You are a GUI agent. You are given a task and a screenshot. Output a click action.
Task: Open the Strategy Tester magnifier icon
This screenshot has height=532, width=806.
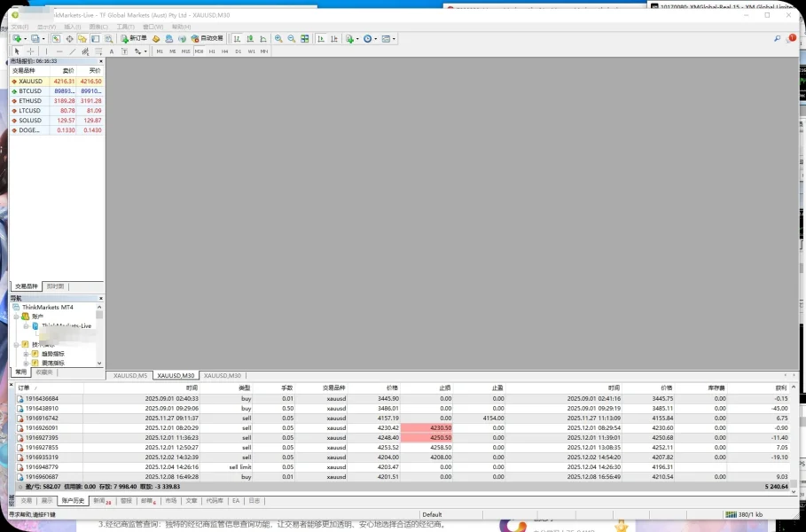click(x=108, y=38)
